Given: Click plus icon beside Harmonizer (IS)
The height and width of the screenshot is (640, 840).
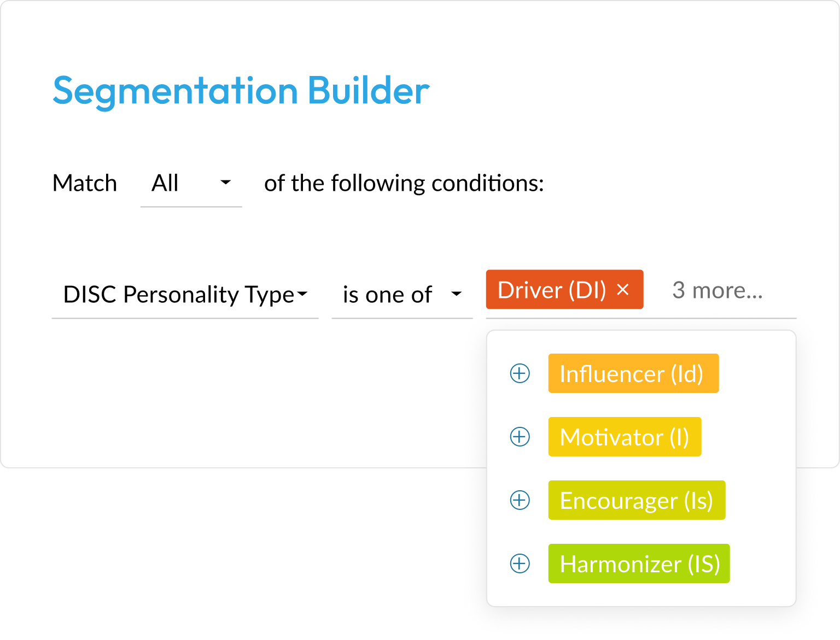Looking at the screenshot, I should click(520, 564).
